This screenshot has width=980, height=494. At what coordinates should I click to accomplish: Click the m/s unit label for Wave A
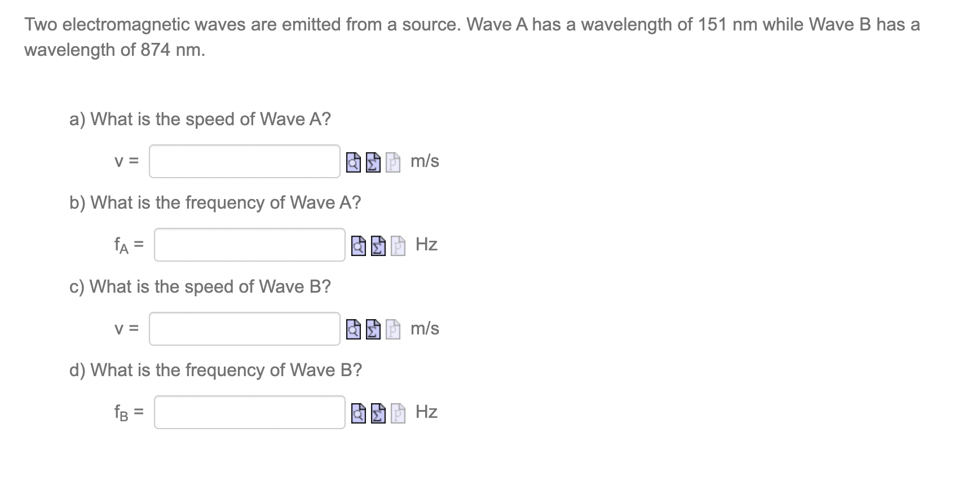tap(425, 163)
